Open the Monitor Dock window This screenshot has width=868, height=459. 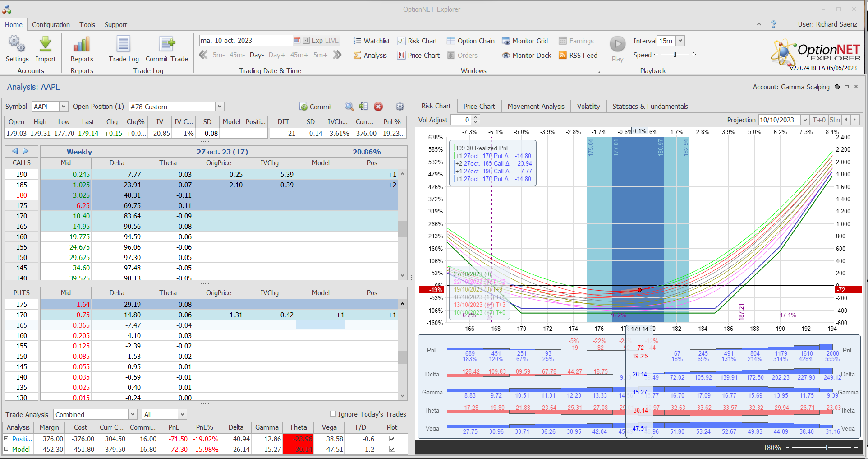pyautogui.click(x=527, y=56)
